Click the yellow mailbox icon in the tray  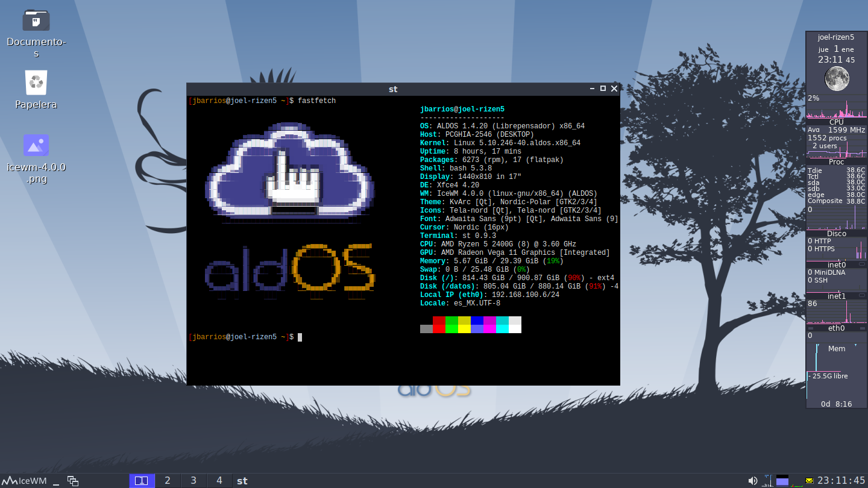point(809,480)
